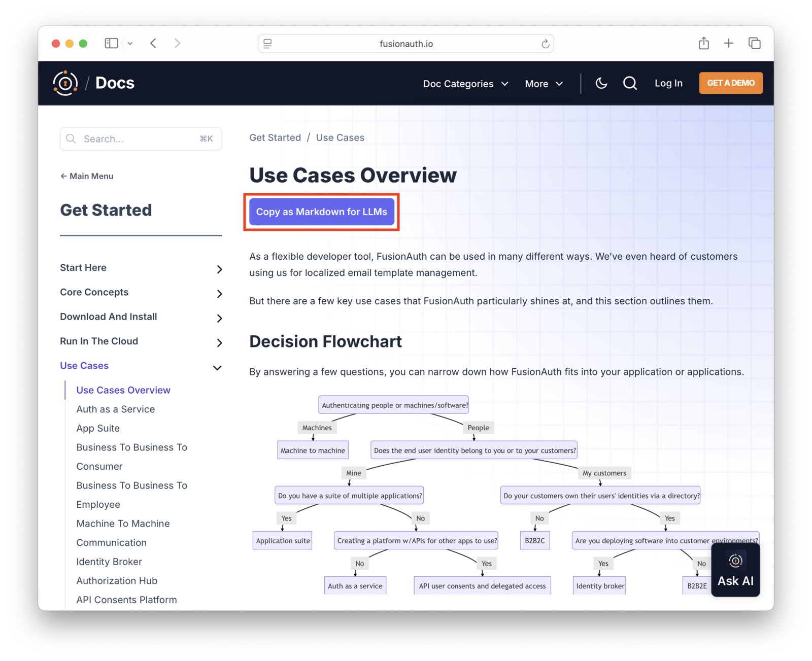The image size is (812, 661).
Task: Toggle the browser sidebar icon
Action: (x=111, y=43)
